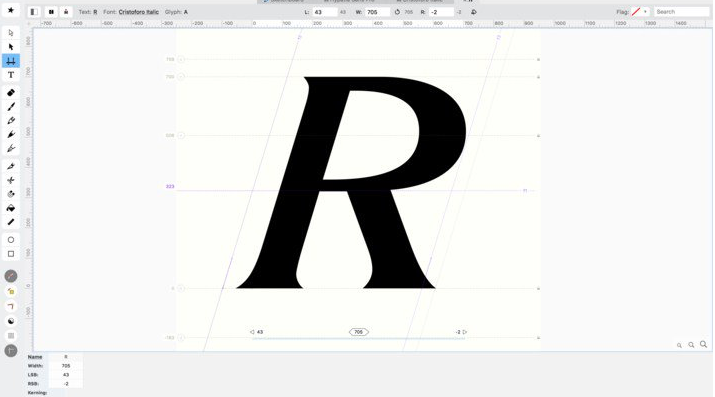The height and width of the screenshot is (397, 715).
Task: Click the Width value 705 in panel
Action: pos(66,366)
